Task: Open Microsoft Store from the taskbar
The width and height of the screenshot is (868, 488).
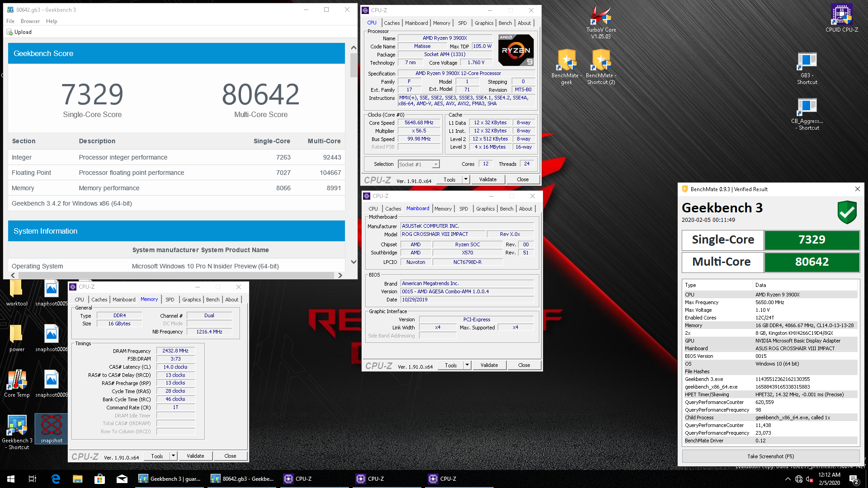Action: [x=99, y=479]
